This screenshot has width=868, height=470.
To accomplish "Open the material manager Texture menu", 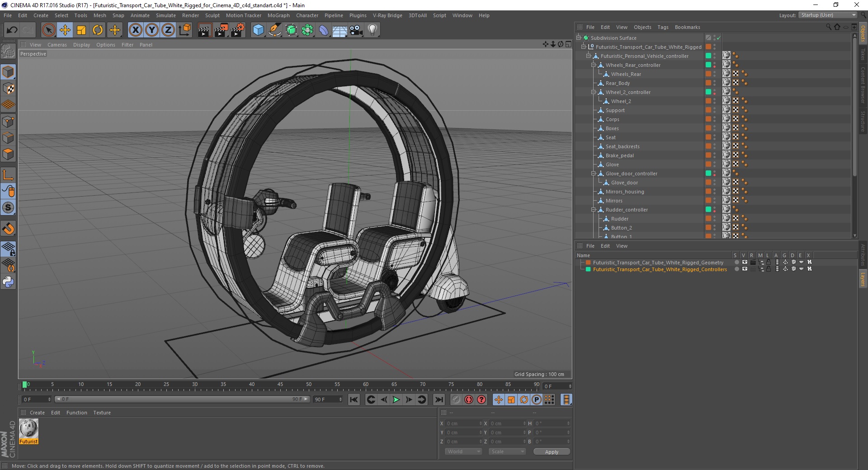I will tap(102, 413).
